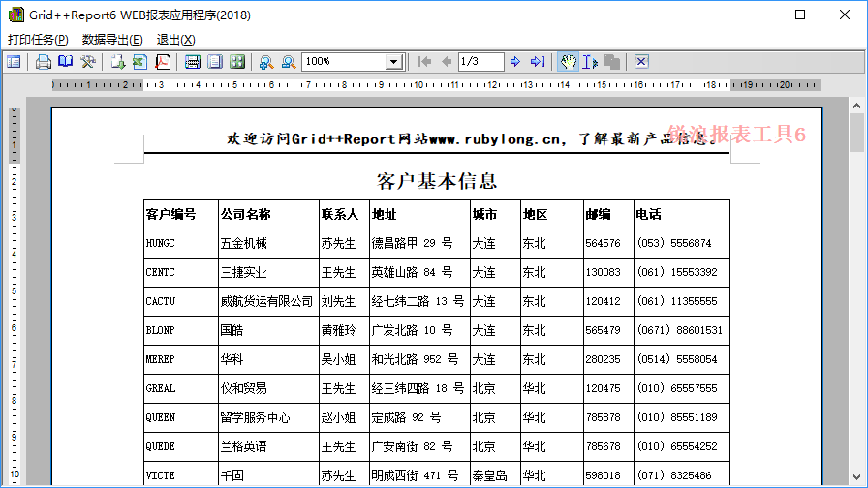The height and width of the screenshot is (488, 868).
Task: Click the export document icon
Action: pyautogui.click(x=117, y=62)
